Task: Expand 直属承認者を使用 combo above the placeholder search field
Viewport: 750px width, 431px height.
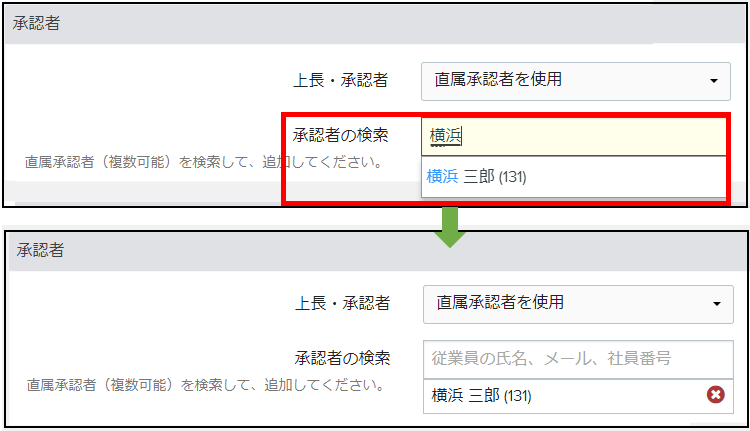Action: coord(578,304)
